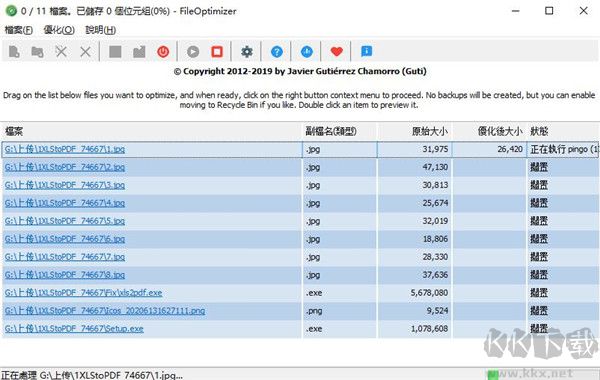Click the red power shutdown icon
The height and width of the screenshot is (380, 600).
point(163,51)
